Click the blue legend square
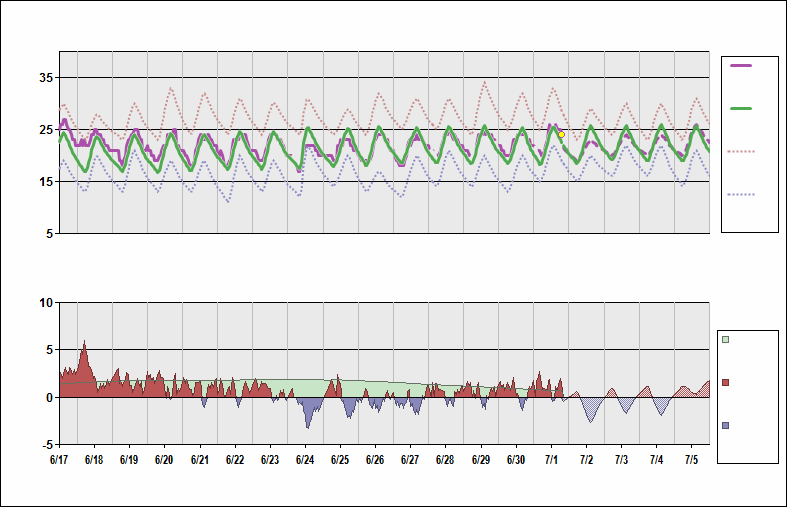 (726, 425)
